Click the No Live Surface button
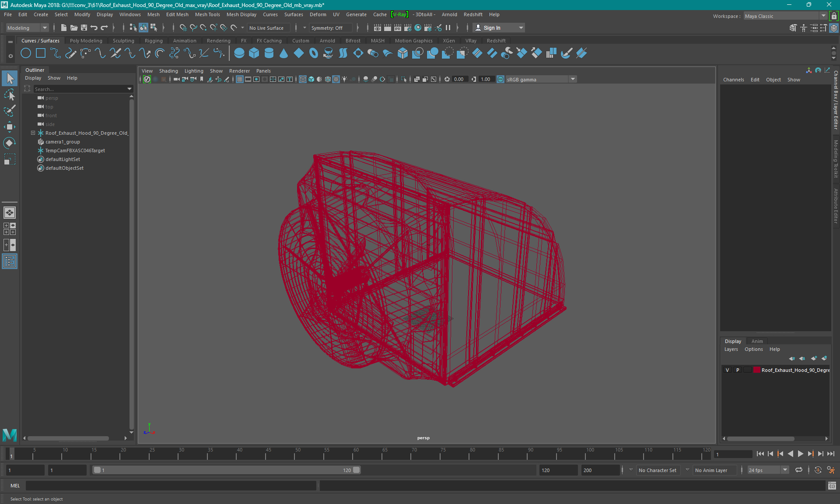The image size is (840, 504). tap(269, 28)
